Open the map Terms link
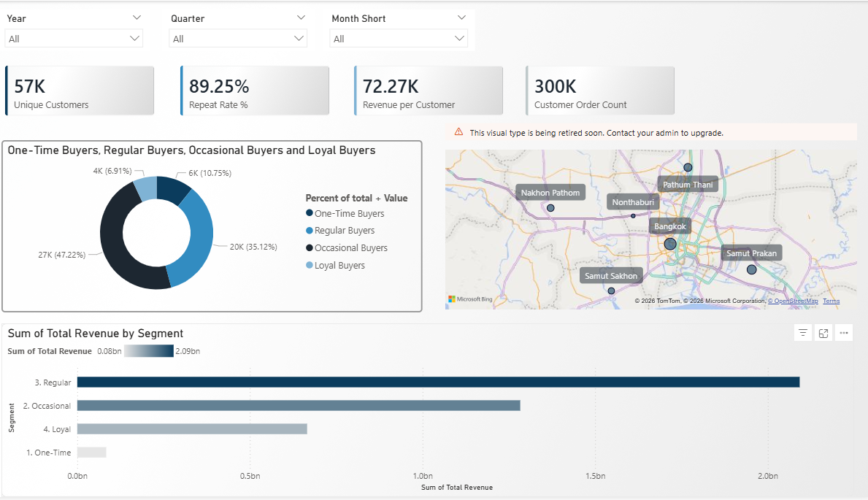 pyautogui.click(x=831, y=301)
